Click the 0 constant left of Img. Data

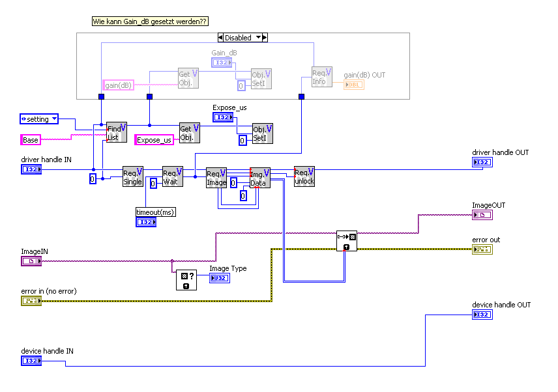[x=233, y=183]
